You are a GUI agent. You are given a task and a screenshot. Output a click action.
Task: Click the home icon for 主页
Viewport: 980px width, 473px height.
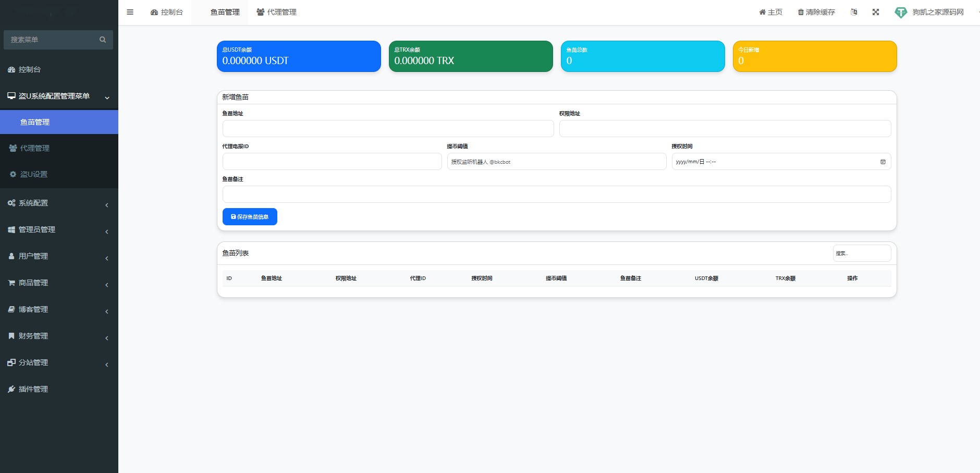click(762, 12)
